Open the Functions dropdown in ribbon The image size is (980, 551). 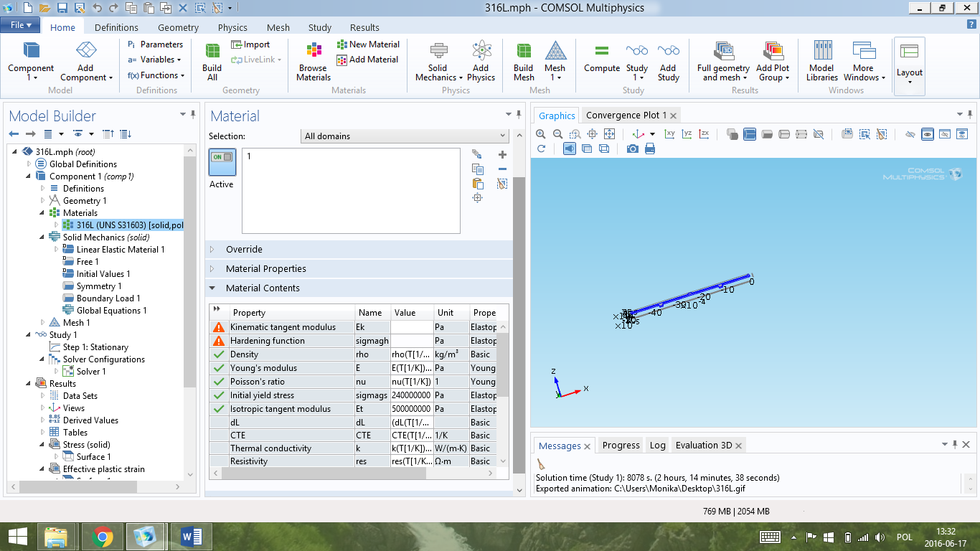pos(156,75)
